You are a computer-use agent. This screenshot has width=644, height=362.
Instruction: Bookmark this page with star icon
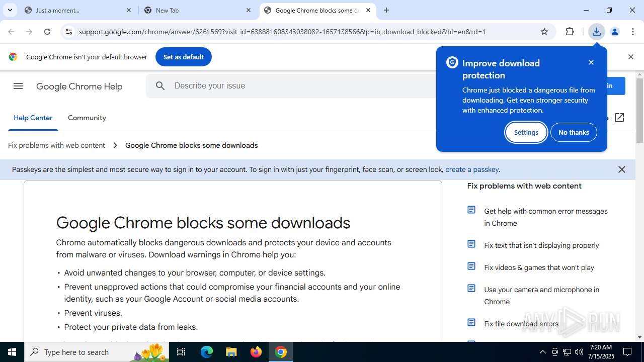544,32
